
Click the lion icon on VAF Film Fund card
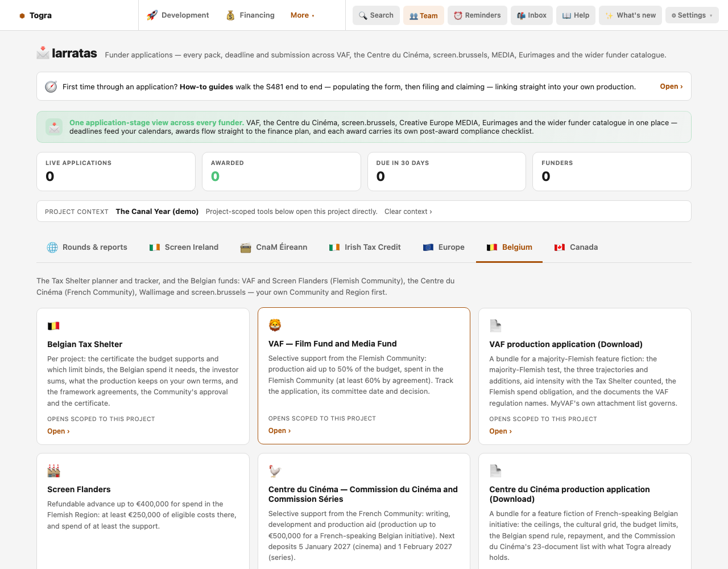click(275, 325)
